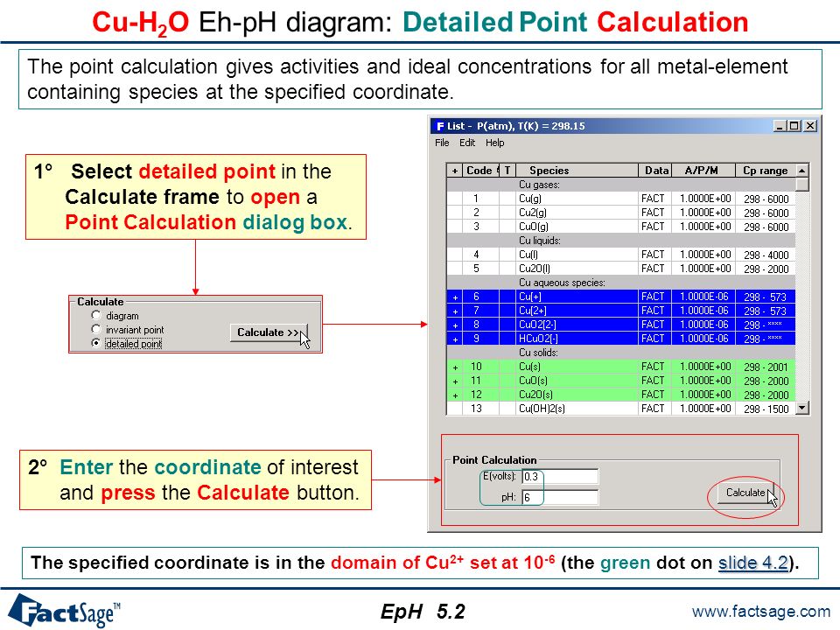
Task: Click the Cu gases: group heading
Action: click(539, 185)
